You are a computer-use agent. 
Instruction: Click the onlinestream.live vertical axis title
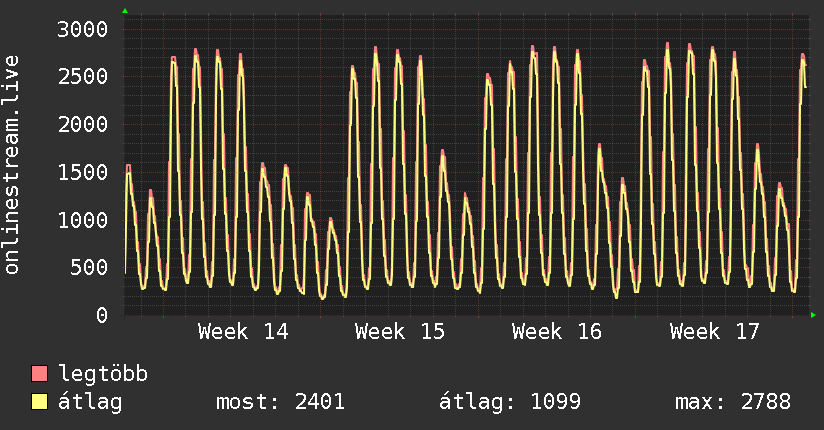(x=12, y=165)
